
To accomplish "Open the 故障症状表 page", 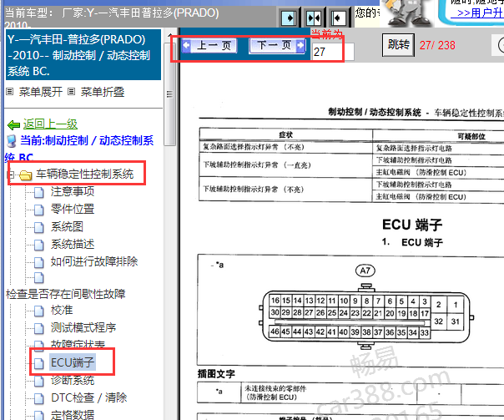I will click(x=78, y=344).
